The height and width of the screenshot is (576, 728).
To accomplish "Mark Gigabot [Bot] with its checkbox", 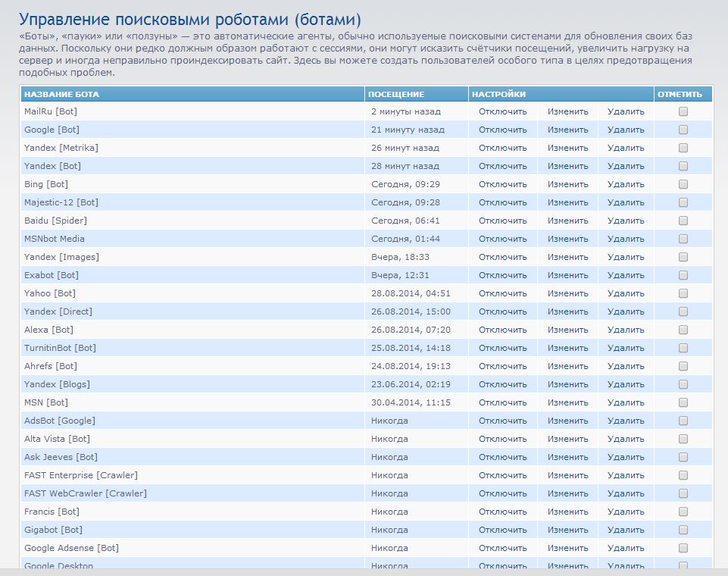I will point(683,530).
